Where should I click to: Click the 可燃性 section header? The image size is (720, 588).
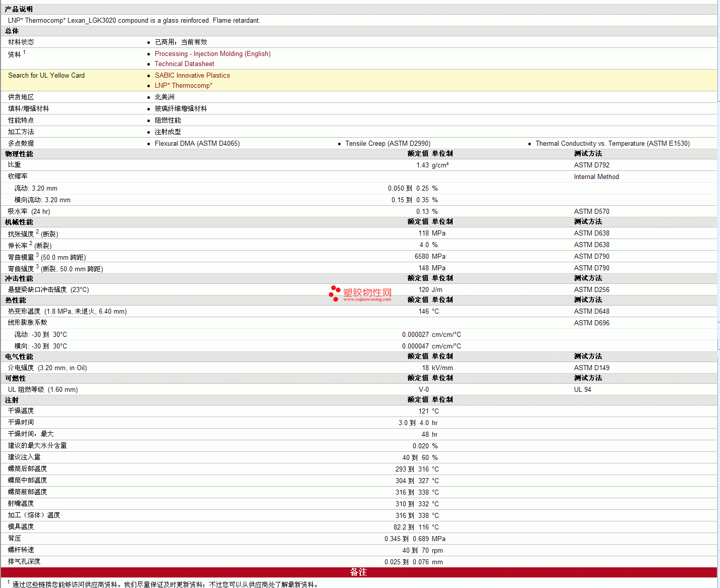[x=15, y=379]
